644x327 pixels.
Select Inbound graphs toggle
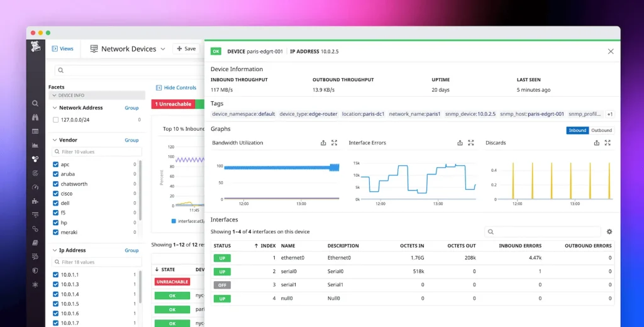point(577,130)
